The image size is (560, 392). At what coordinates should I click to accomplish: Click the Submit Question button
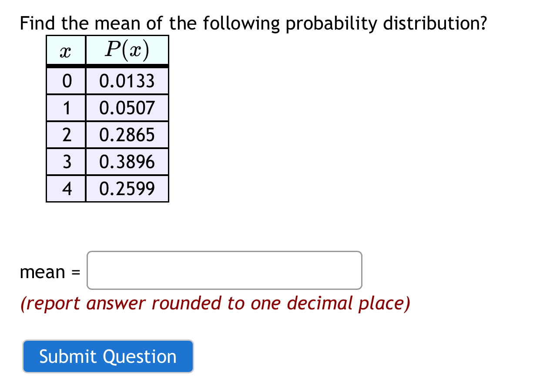coord(108,356)
